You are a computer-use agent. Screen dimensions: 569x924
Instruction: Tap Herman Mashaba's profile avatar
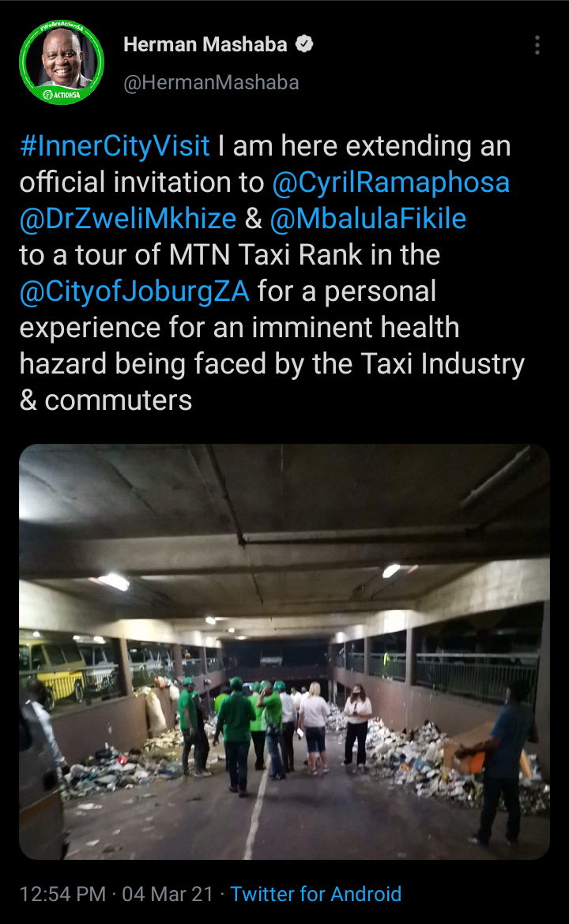click(x=62, y=62)
